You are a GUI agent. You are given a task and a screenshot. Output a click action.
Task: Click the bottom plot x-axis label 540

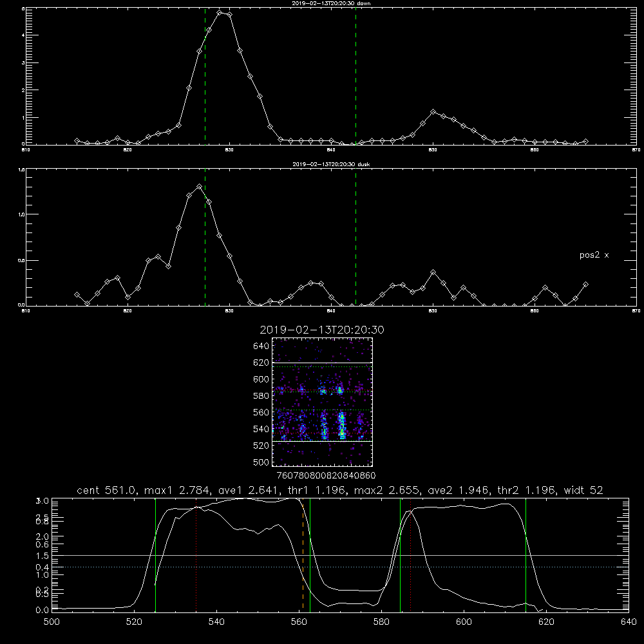click(x=216, y=622)
